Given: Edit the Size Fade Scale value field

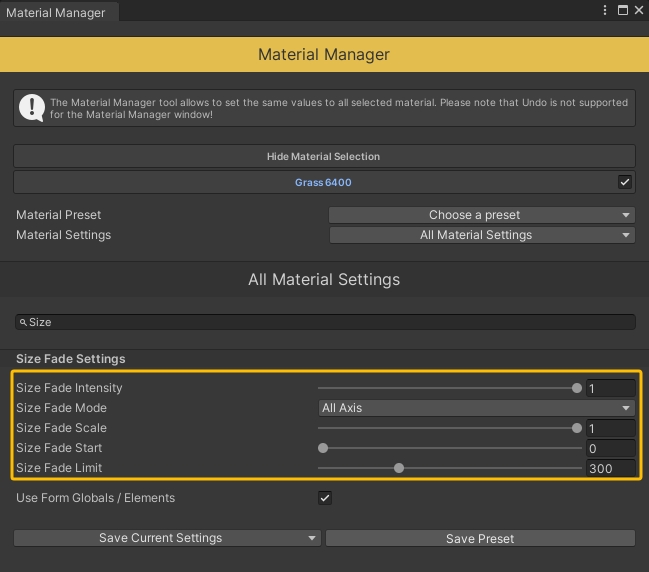Looking at the screenshot, I should (x=611, y=428).
